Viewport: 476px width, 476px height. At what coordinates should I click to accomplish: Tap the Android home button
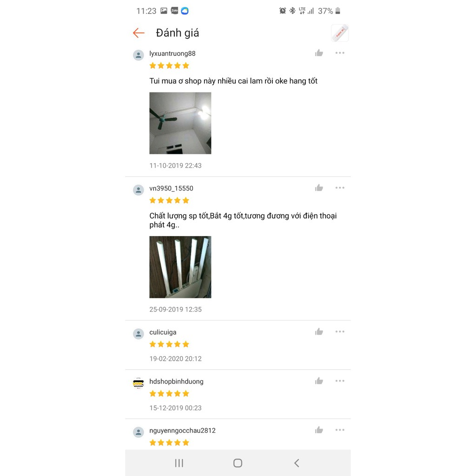(238, 463)
